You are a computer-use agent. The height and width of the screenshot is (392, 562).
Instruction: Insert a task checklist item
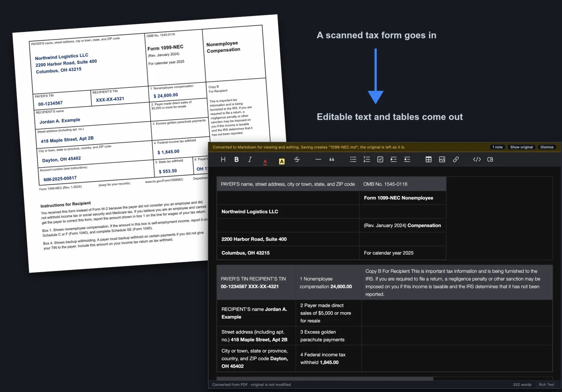pyautogui.click(x=380, y=159)
